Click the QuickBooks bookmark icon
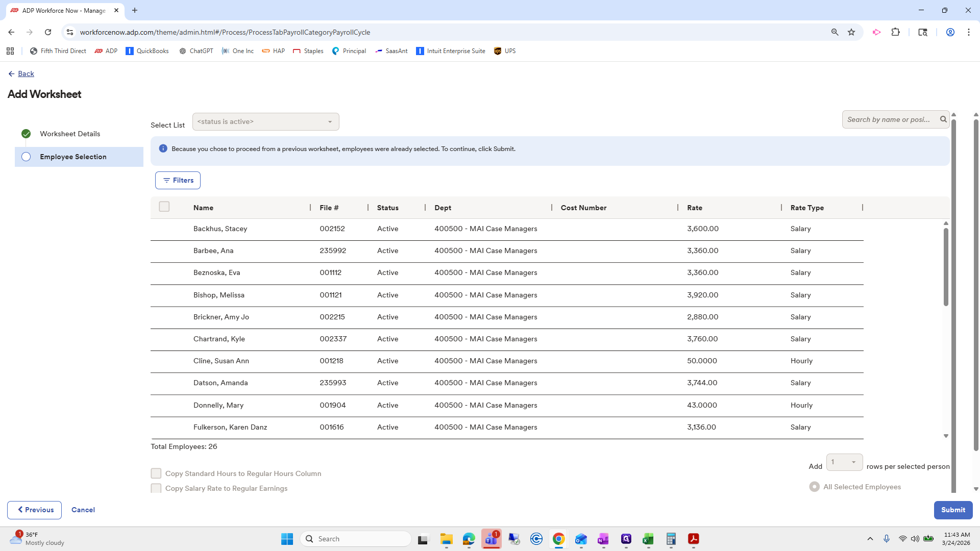Image resolution: width=980 pixels, height=551 pixels. coord(130,51)
